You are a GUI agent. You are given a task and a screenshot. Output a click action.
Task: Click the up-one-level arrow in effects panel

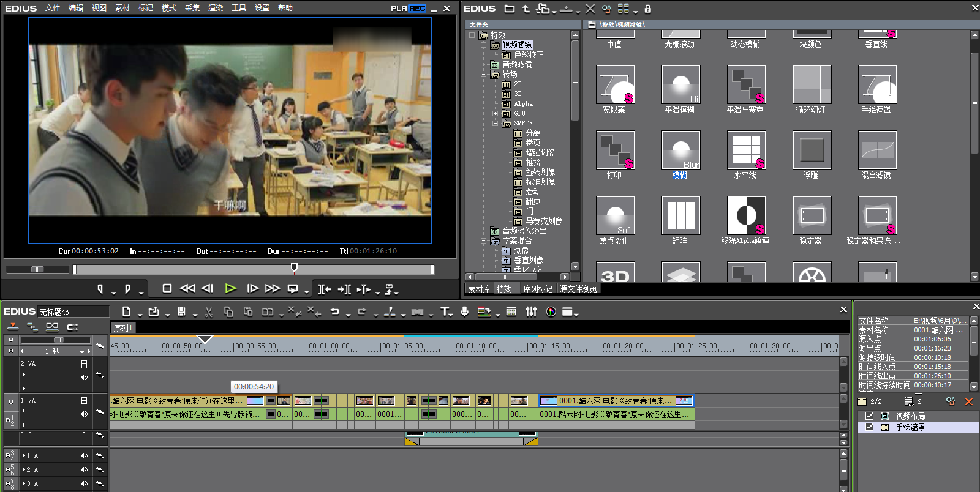(x=526, y=9)
